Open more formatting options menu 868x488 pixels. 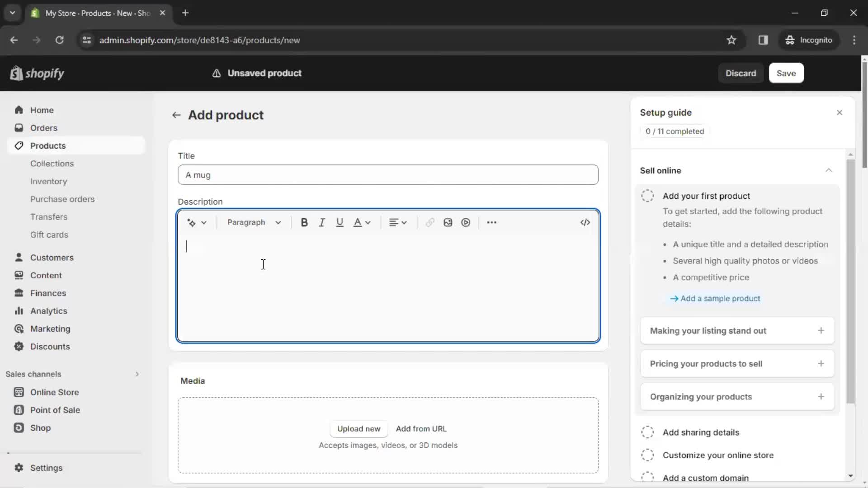(x=492, y=222)
